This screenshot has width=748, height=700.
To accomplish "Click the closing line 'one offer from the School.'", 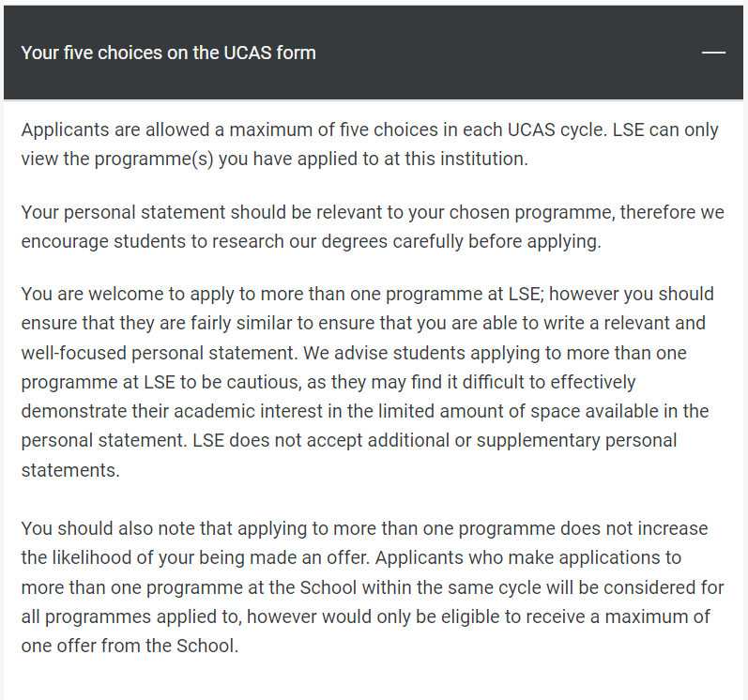I will point(130,646).
